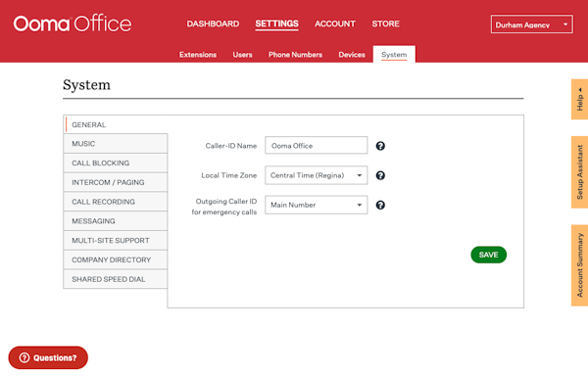Viewport: 588px width, 376px height.
Task: Open the Questions? chat bubble
Action: 48,357
